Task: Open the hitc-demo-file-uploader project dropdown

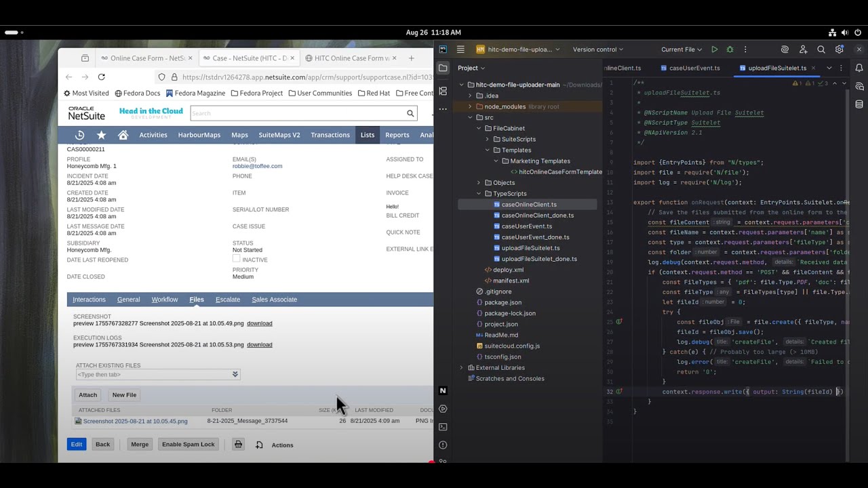Action: [x=518, y=49]
